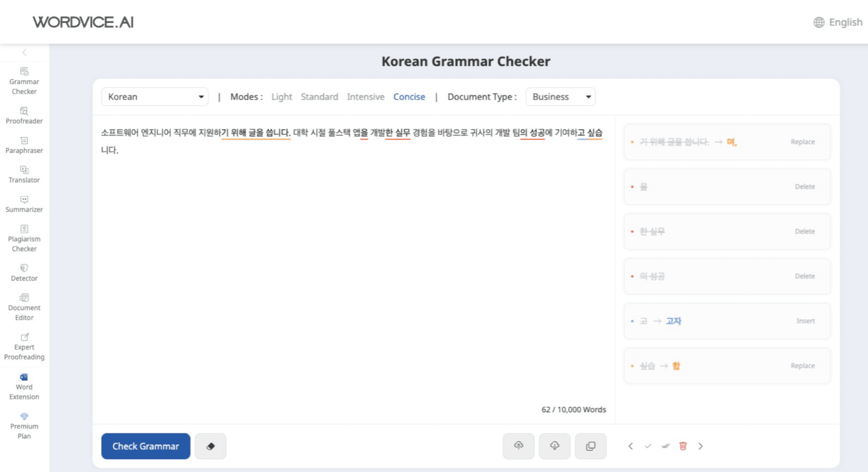Click the upload document cloud icon

pos(518,446)
